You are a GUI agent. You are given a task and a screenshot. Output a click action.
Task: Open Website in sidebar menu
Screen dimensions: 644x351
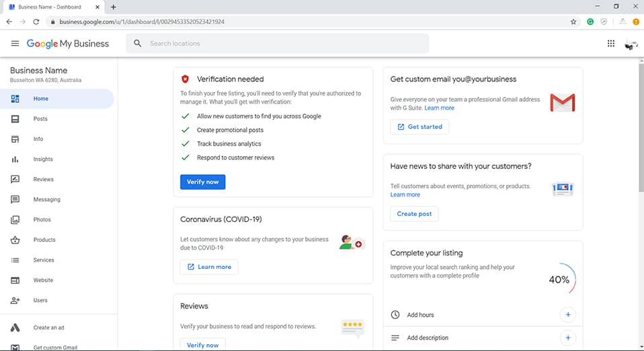coord(57,280)
